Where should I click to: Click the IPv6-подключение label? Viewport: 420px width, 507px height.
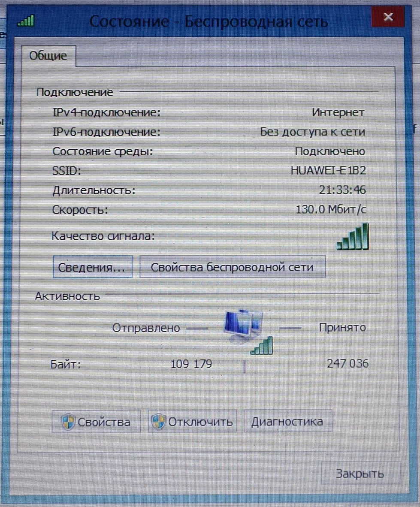pos(106,132)
